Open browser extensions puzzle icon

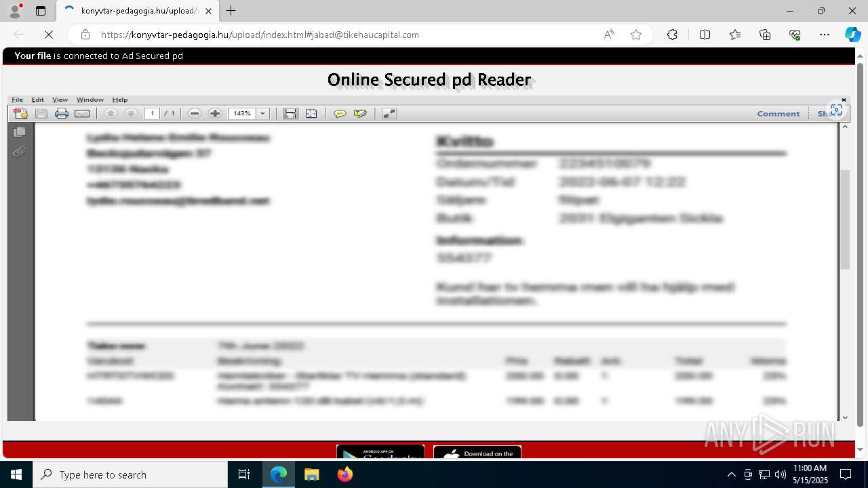(672, 35)
